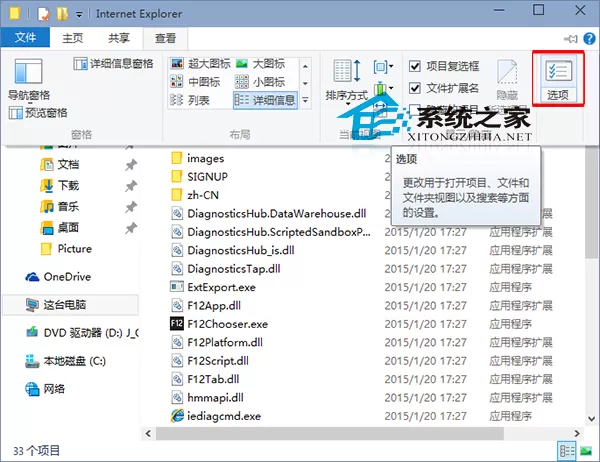Open Downloads (下载) quick access folder
The width and height of the screenshot is (600, 462).
click(x=60, y=186)
